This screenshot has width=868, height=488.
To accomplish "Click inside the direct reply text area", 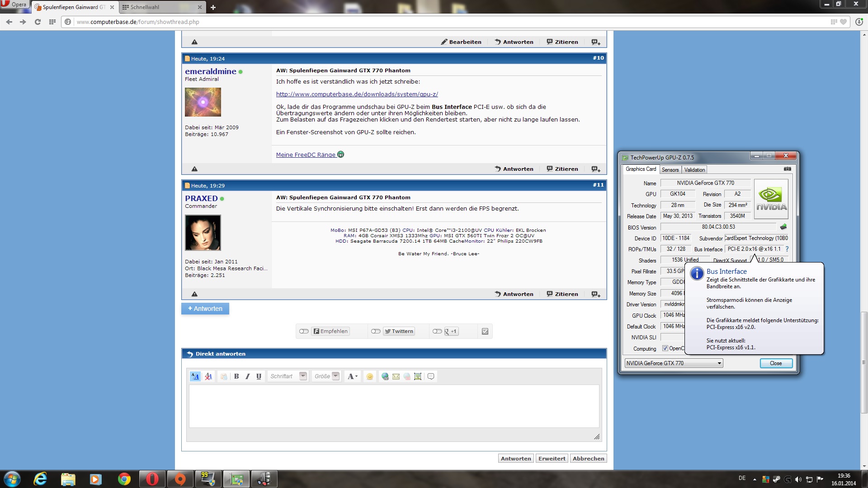I will pos(393,406).
